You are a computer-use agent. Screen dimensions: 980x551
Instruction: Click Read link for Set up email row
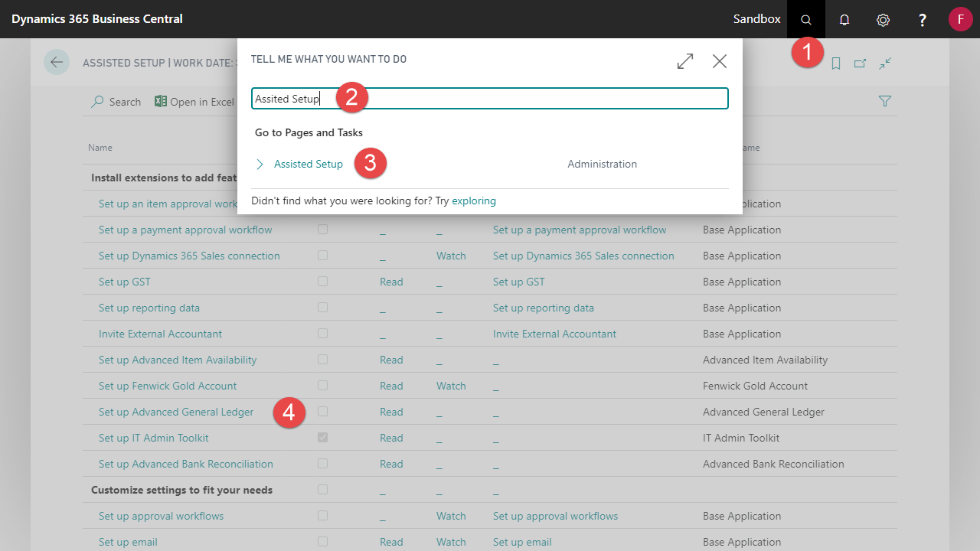(x=391, y=542)
